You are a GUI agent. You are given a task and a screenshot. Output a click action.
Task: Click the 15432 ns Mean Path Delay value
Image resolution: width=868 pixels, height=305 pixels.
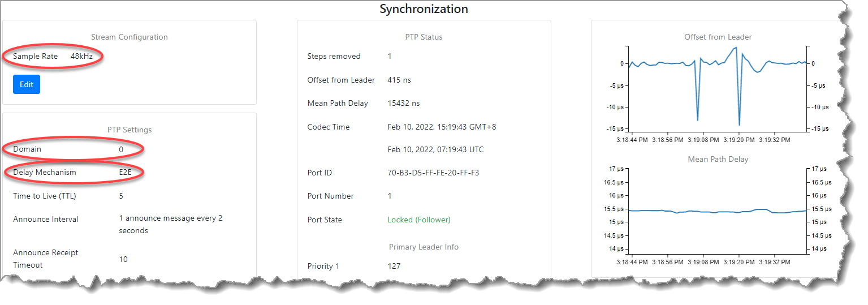404,103
